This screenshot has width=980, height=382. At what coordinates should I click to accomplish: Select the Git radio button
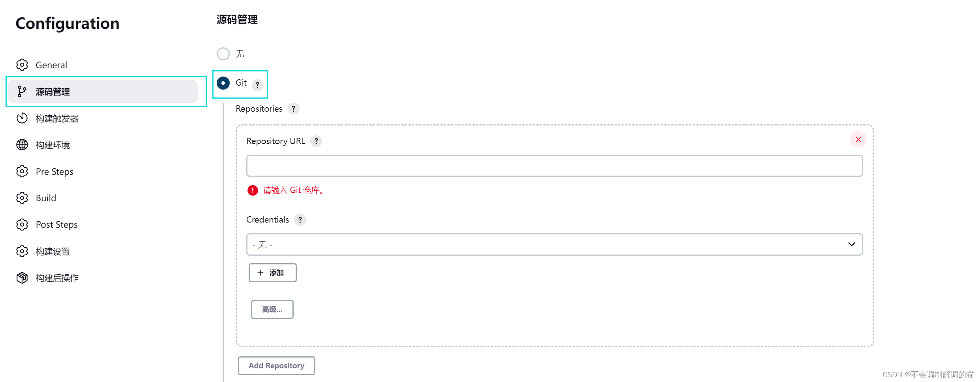pyautogui.click(x=223, y=83)
